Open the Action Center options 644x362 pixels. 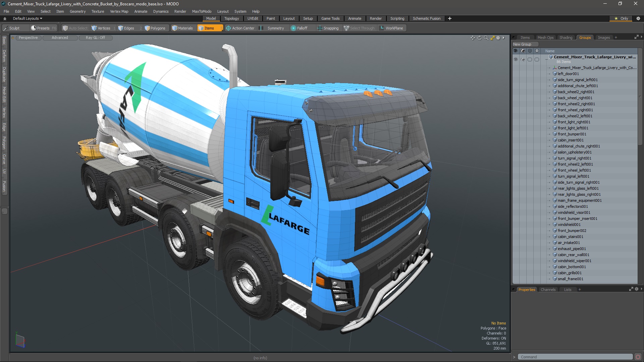click(x=240, y=28)
